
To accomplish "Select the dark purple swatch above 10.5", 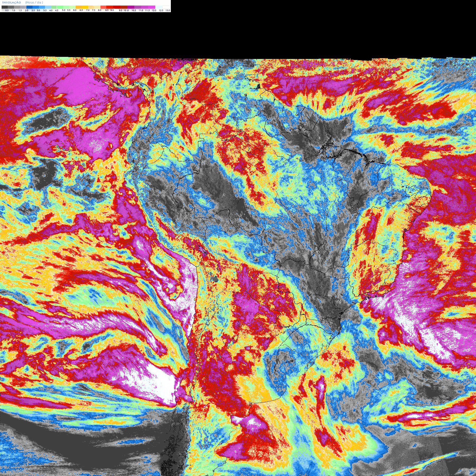I will (131, 7).
